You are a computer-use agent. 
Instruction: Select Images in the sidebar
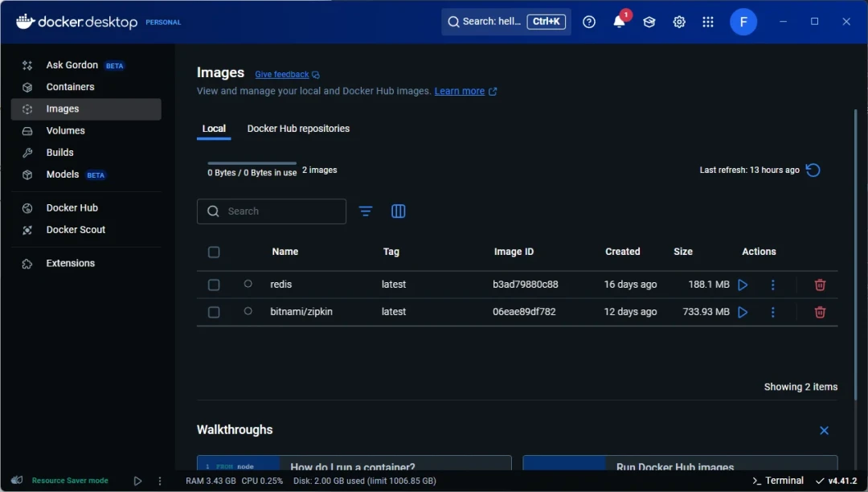pyautogui.click(x=86, y=109)
